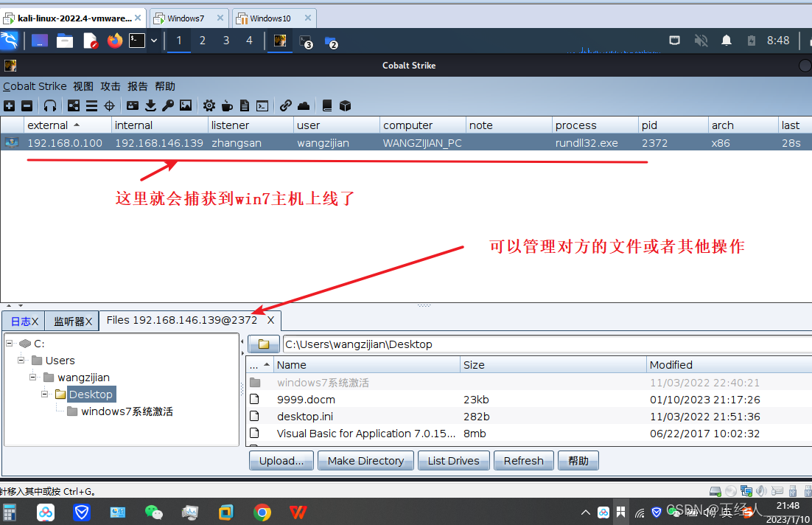Open listeners via the headphones icon
The width and height of the screenshot is (812, 525).
(x=49, y=106)
